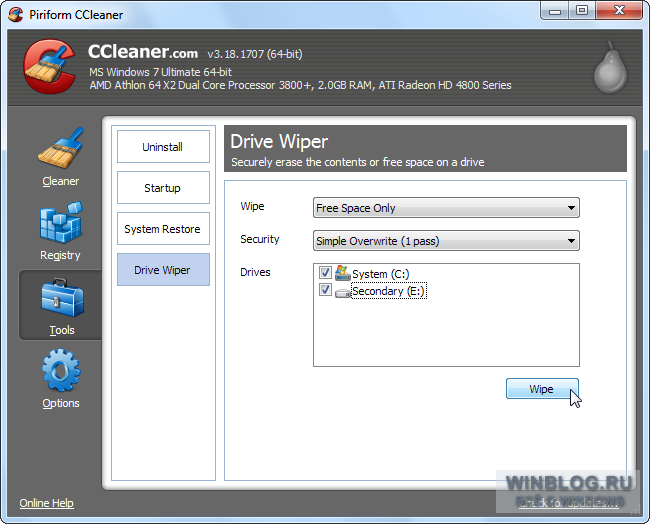The width and height of the screenshot is (650, 524).
Task: Open the Cleaner section broom icon
Action: click(61, 148)
